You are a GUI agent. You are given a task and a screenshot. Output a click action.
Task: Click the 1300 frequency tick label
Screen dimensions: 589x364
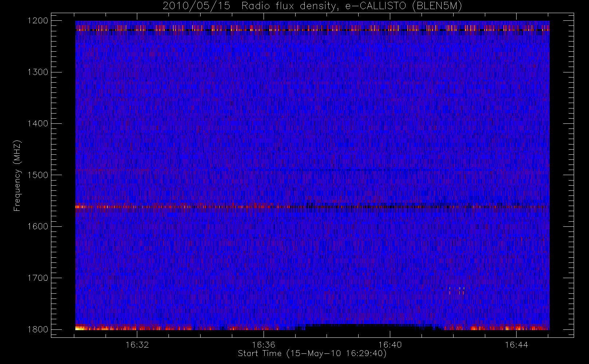pyautogui.click(x=38, y=72)
